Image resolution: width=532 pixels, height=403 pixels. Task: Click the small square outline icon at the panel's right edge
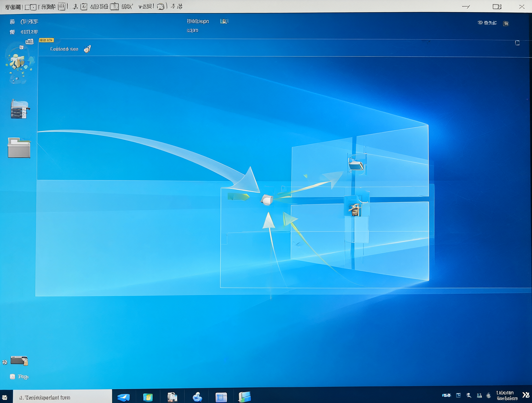[518, 43]
